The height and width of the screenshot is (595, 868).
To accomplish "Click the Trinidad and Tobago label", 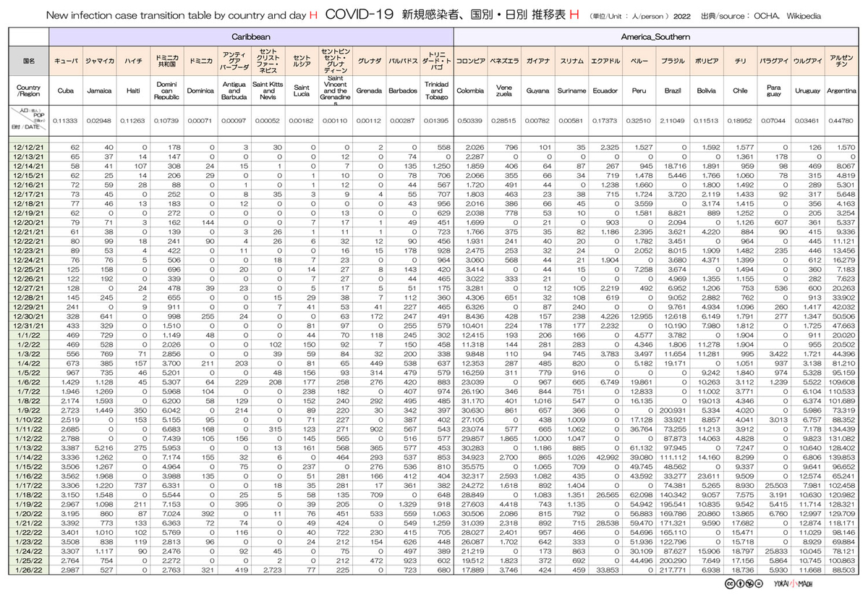I will (436, 91).
